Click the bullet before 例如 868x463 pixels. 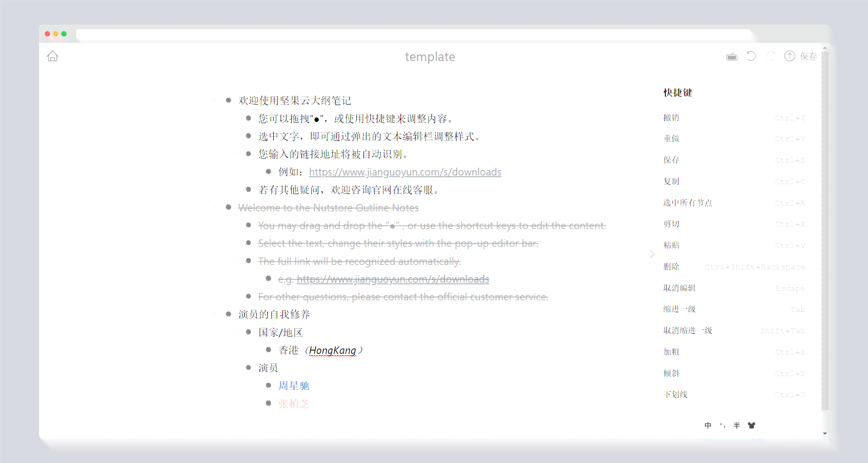[268, 171]
